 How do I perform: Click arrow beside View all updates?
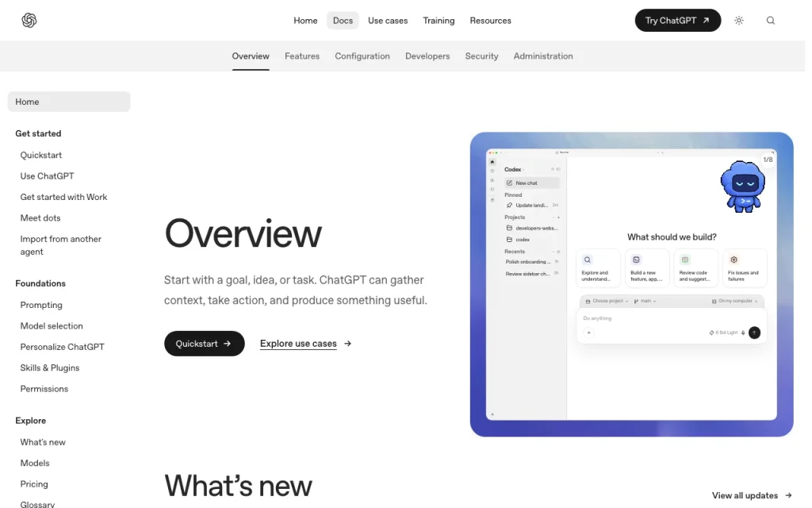click(x=788, y=495)
